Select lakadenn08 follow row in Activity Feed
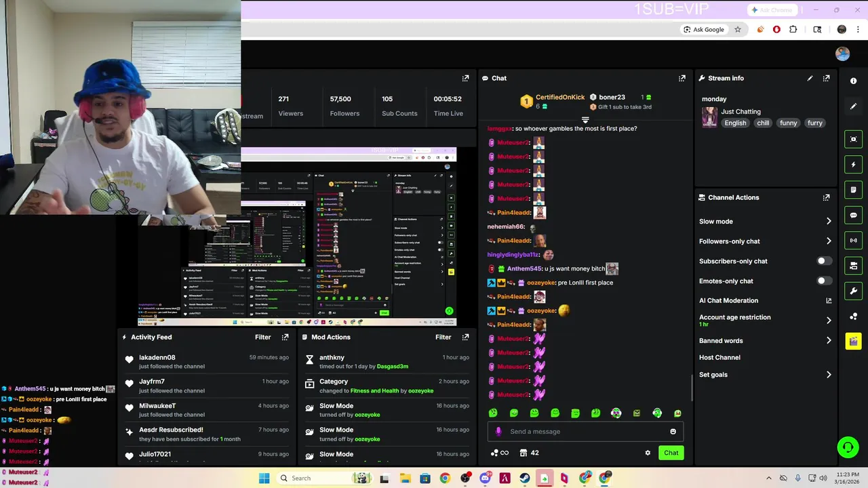This screenshot has height=488, width=868. point(208,362)
